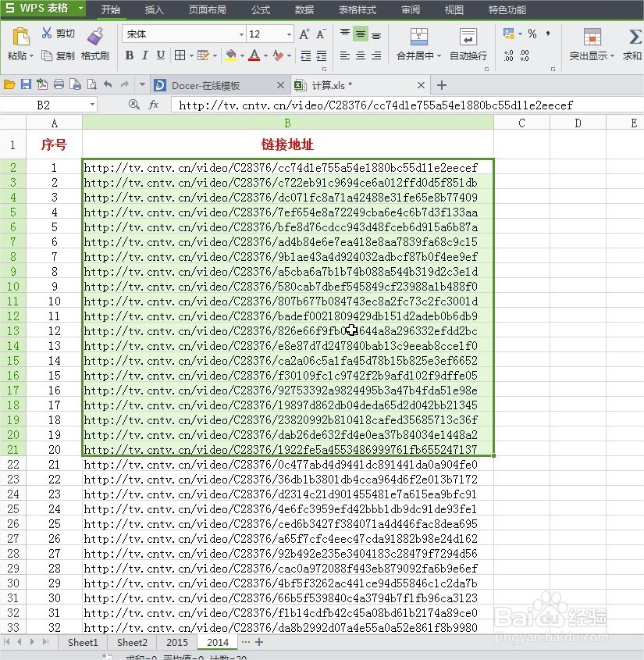Open the font name dropdown
The width and height of the screenshot is (644, 660).
pyautogui.click(x=241, y=34)
